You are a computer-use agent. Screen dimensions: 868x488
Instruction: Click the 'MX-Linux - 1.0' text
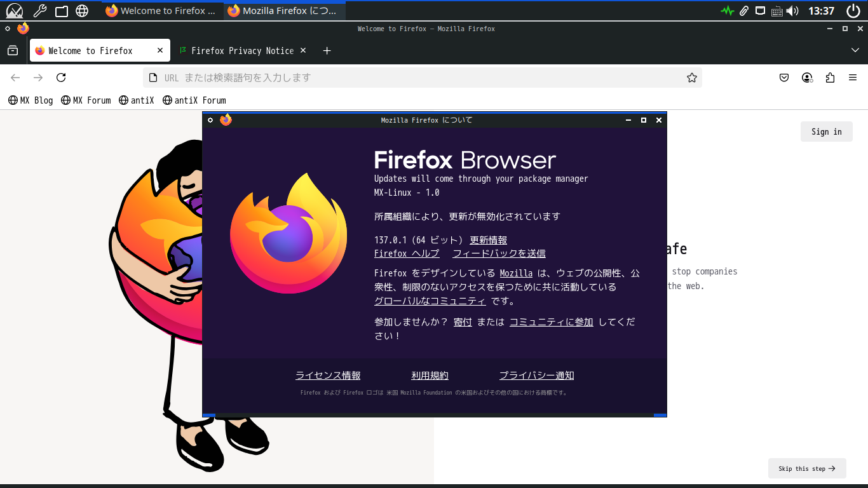[x=407, y=193]
